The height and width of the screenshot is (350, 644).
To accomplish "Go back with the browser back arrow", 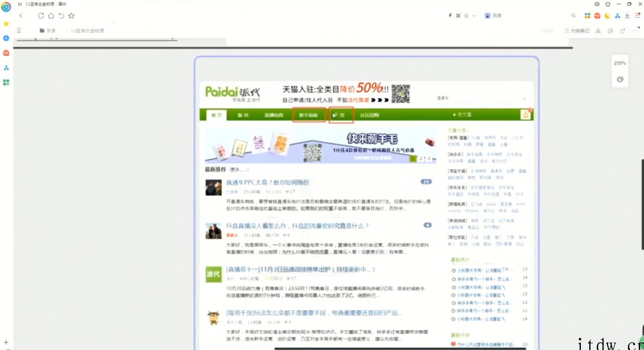I will (x=21, y=15).
